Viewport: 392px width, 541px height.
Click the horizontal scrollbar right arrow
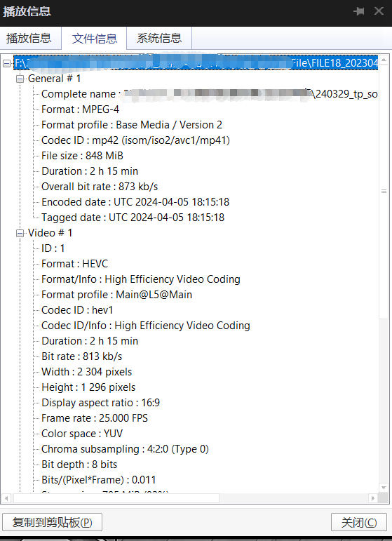point(373,498)
